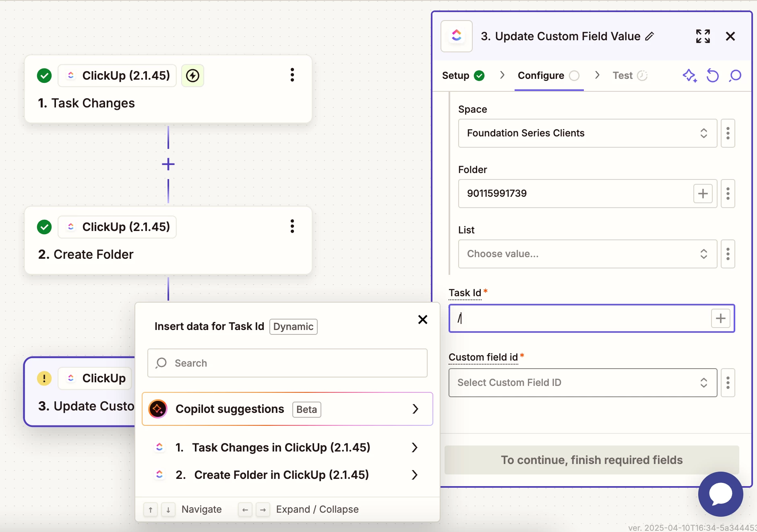The image size is (757, 532).
Task: Open options menu beside Space field
Action: [728, 133]
